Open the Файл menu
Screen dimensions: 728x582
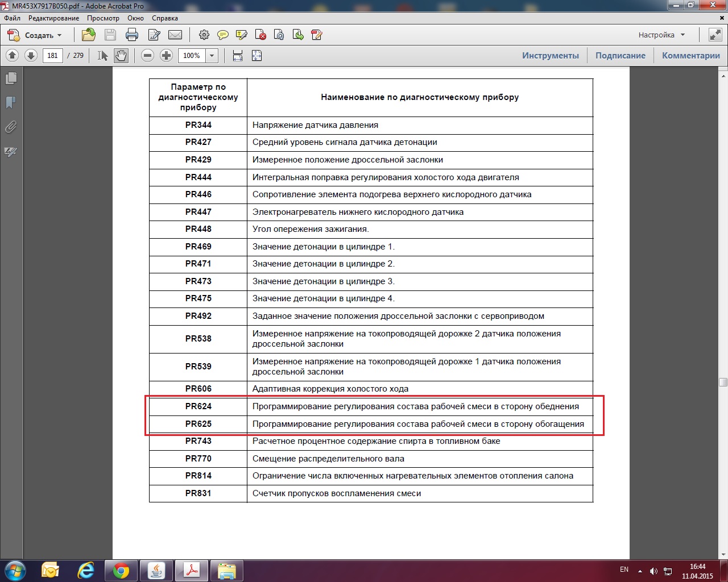point(12,18)
